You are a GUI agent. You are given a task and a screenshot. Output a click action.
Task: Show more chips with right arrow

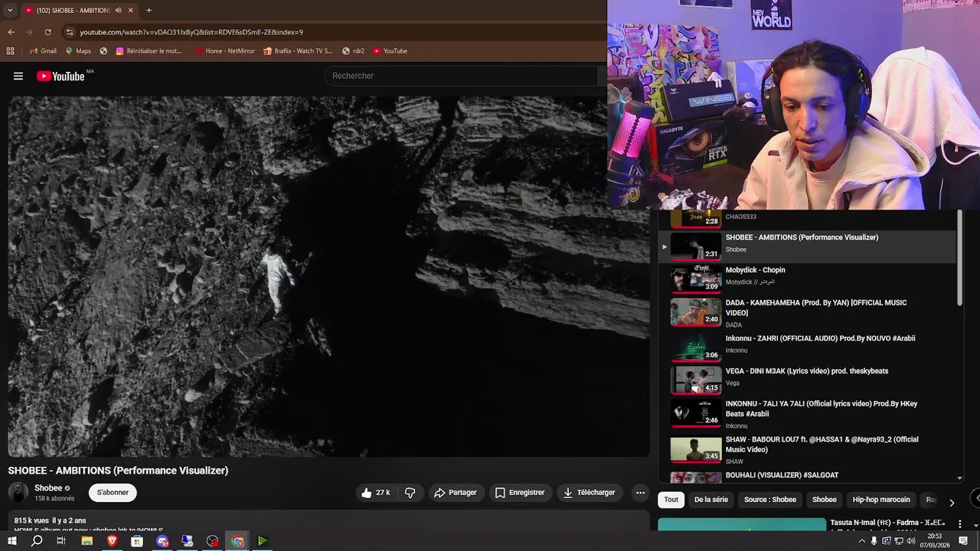tap(952, 502)
